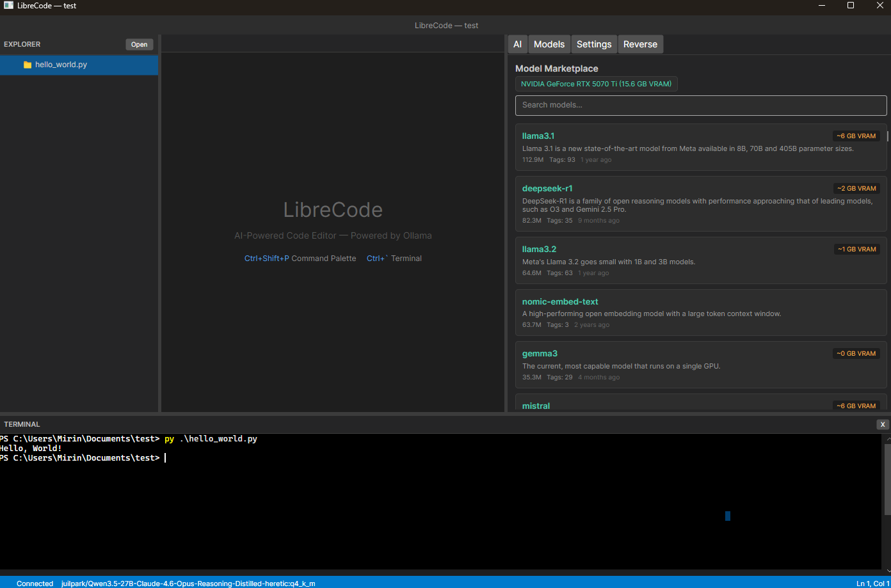Screen dimensions: 891x588
Task: Close the LibreCode window
Action: 879,6
